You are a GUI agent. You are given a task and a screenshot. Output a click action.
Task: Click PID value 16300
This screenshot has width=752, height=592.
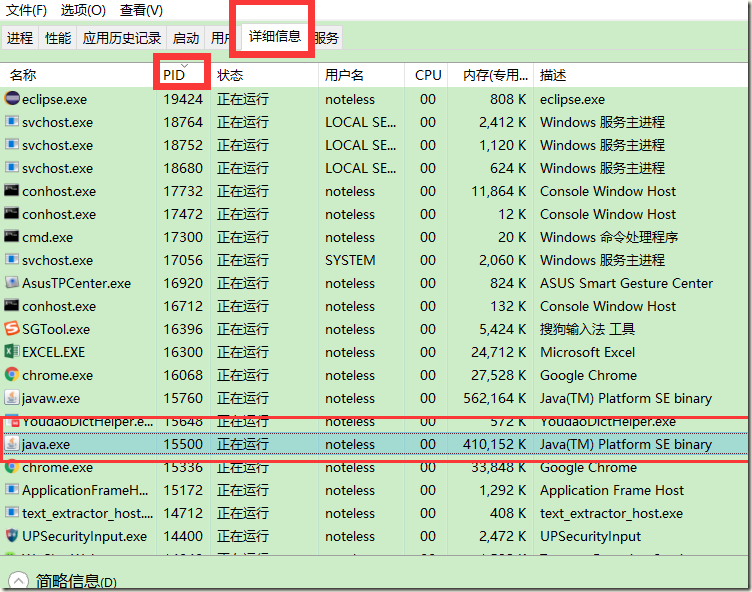point(183,352)
